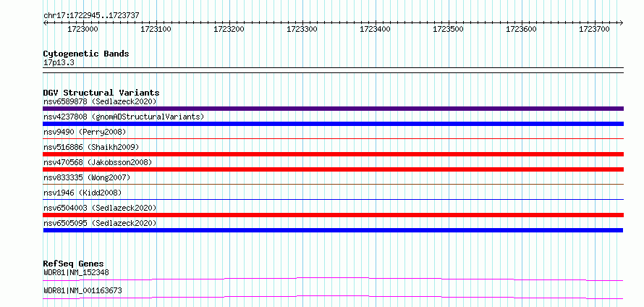Image resolution: width=644 pixels, height=307 pixels.
Task: Open variant nsv1946 (Kidd2008) label
Action: (x=82, y=193)
